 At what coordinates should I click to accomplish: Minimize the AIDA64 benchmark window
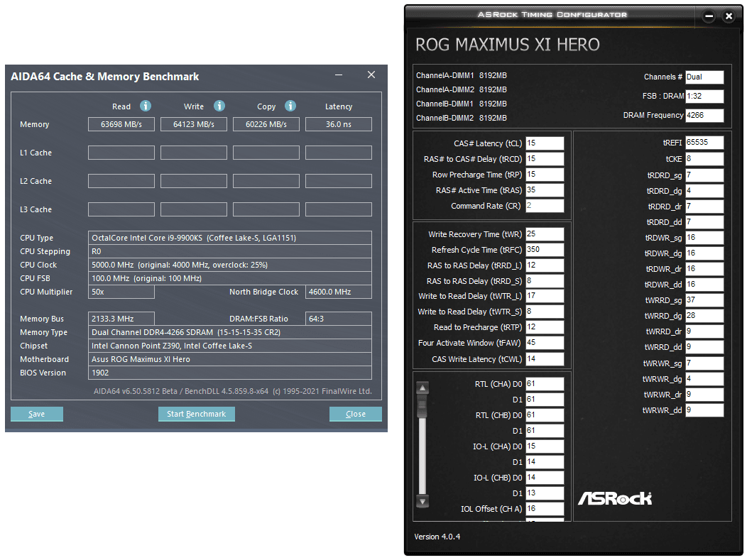(339, 75)
